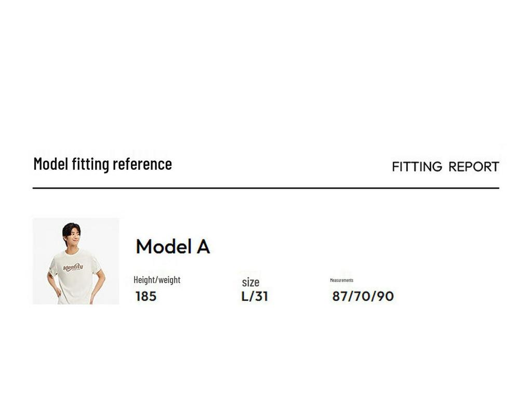532x399 pixels.
Task: Click the number 90 in the measurements
Action: pyautogui.click(x=385, y=297)
